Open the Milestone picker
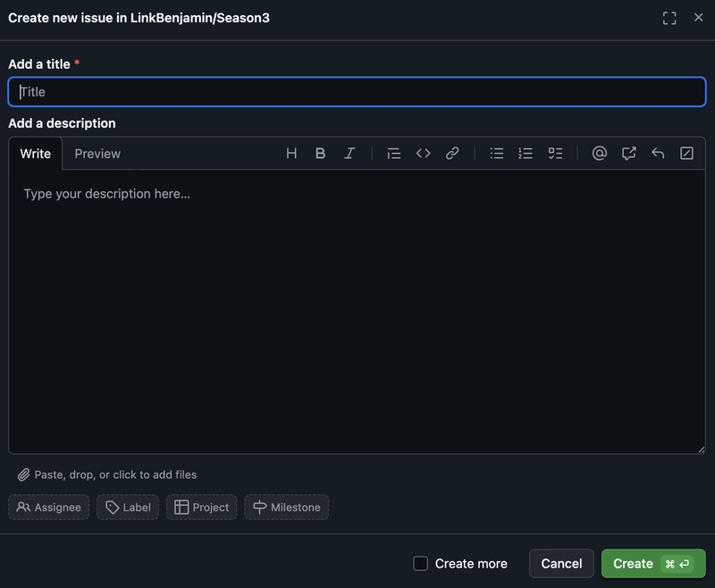 point(286,508)
